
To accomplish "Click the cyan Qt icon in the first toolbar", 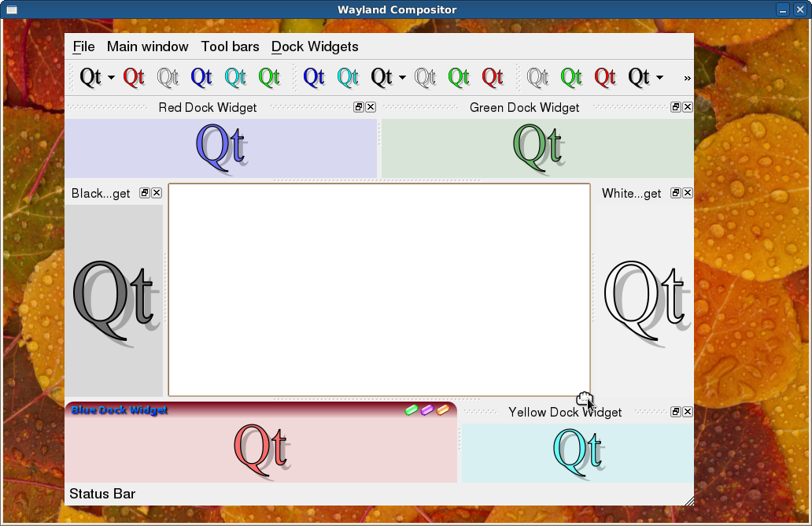I will coord(235,77).
